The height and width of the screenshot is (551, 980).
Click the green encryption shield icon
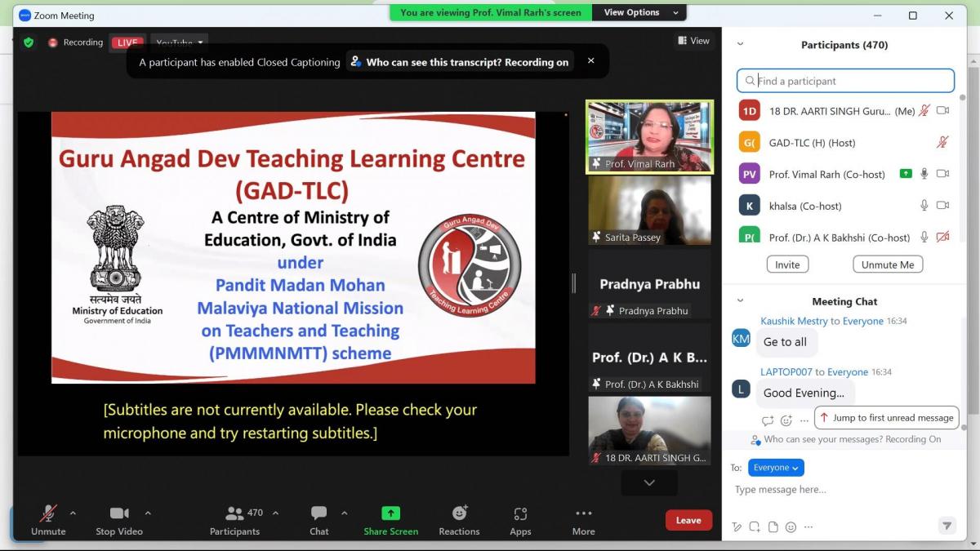coord(29,42)
